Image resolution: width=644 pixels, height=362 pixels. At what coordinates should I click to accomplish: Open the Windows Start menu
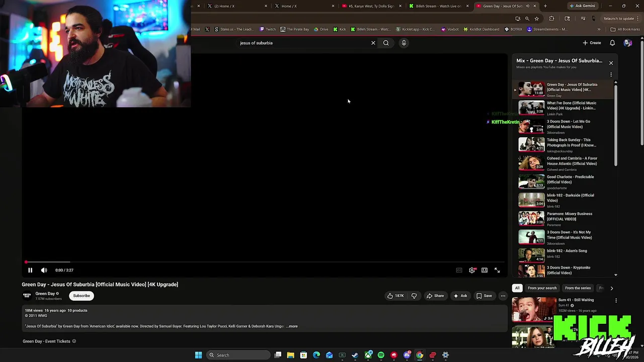[198, 355]
